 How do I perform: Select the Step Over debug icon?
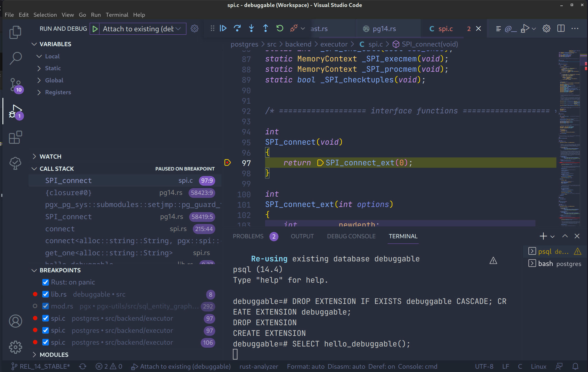pos(237,28)
